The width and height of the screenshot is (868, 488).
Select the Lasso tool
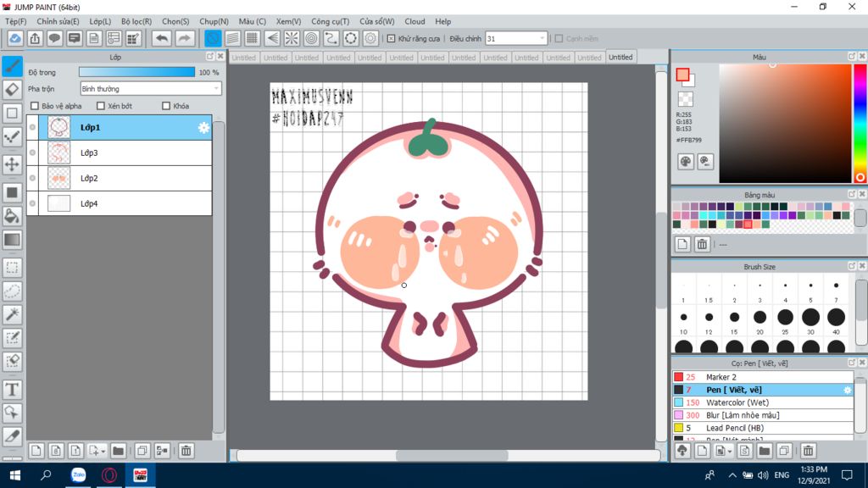[x=12, y=291]
